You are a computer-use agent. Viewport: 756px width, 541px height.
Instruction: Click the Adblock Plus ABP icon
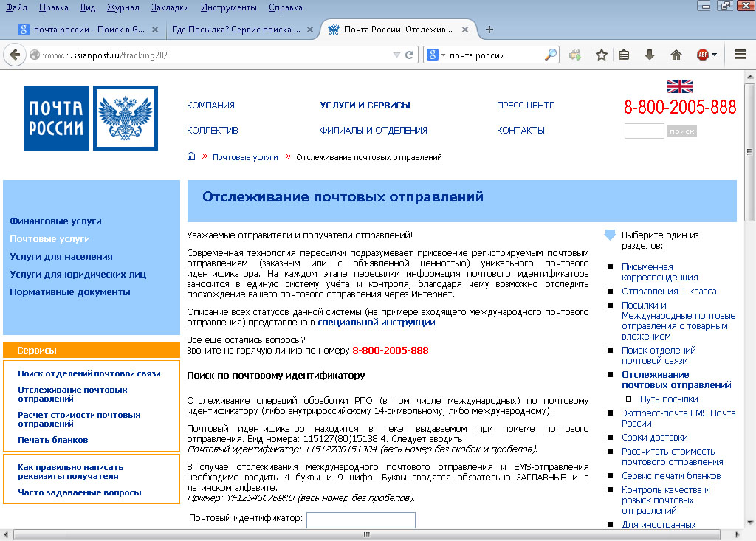pos(703,55)
